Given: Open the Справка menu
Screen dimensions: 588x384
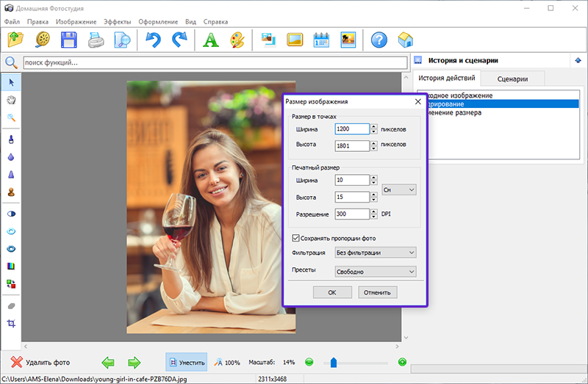Looking at the screenshot, I should pyautogui.click(x=215, y=22).
